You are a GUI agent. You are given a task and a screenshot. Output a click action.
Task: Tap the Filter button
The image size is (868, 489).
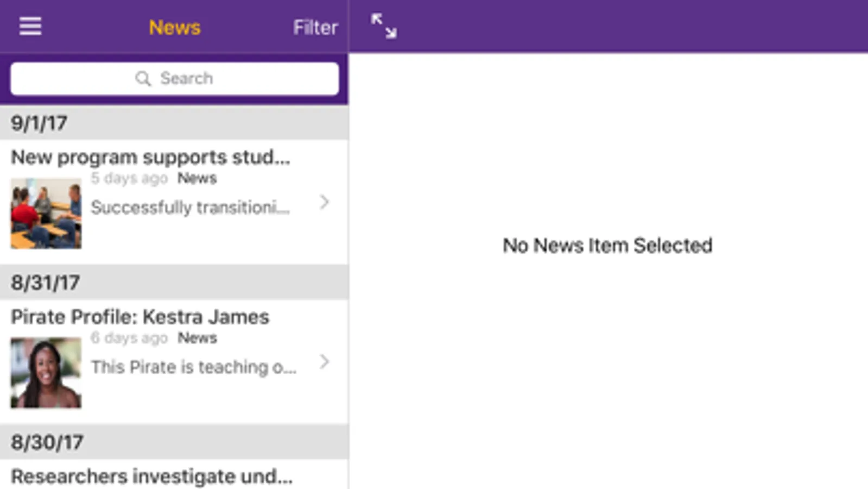click(x=315, y=27)
